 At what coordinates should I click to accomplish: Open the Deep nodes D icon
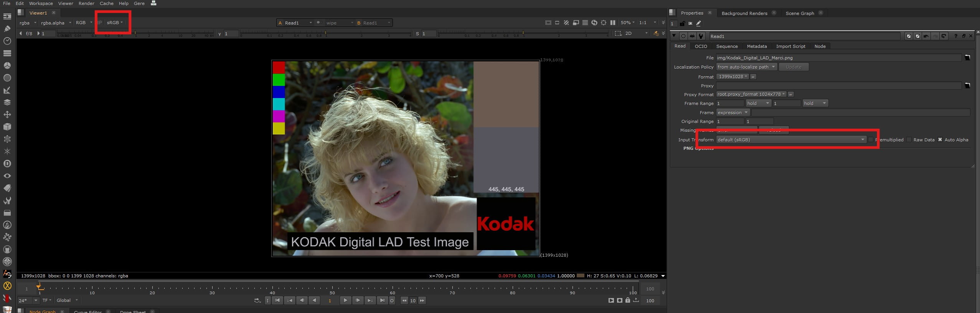(7, 164)
